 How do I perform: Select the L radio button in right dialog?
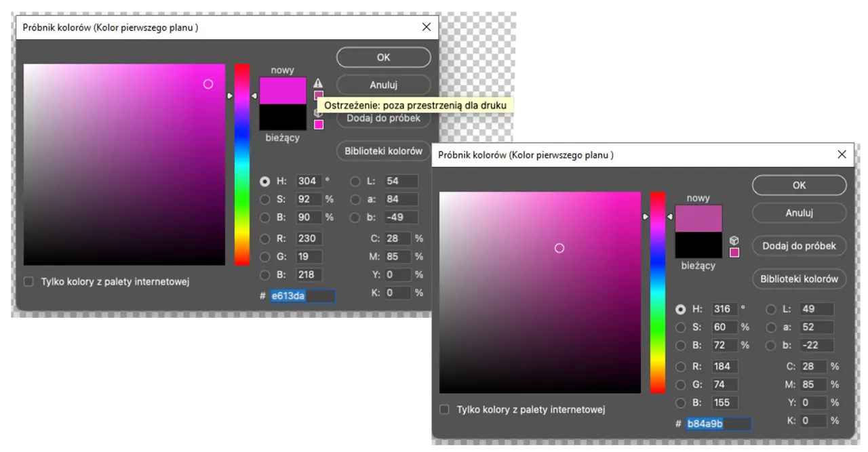[770, 309]
